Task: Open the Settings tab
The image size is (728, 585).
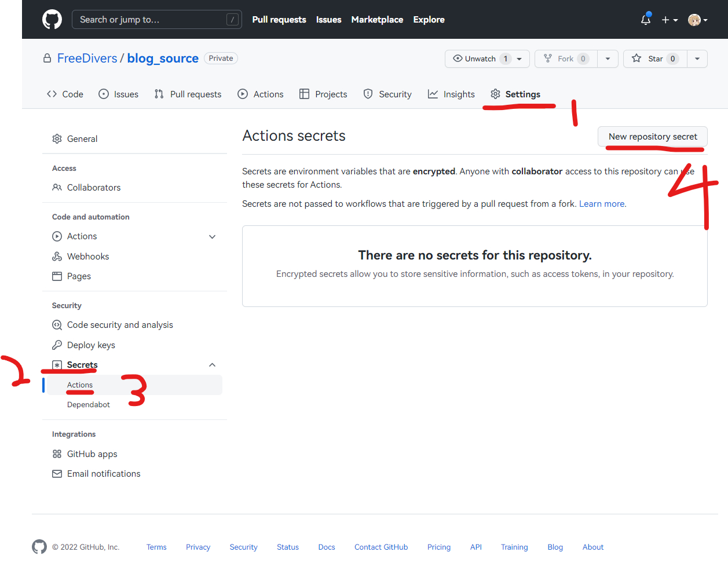Action: coord(515,94)
